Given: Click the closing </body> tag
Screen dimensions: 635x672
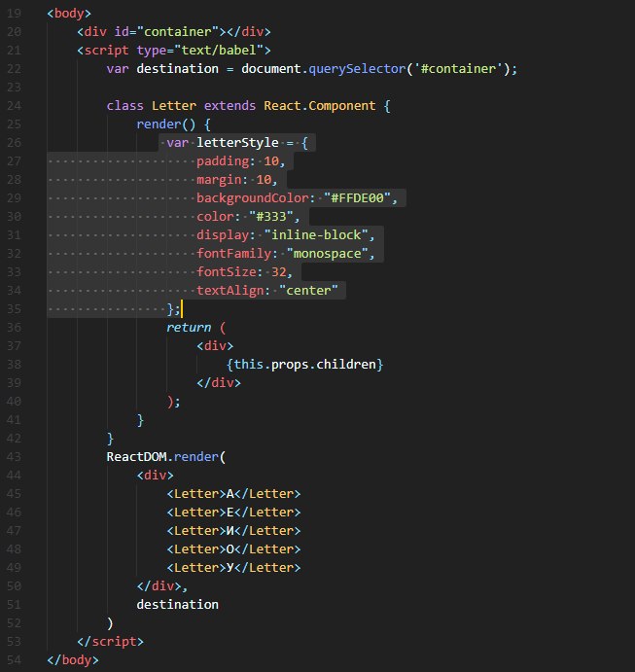Looking at the screenshot, I should point(73,660).
